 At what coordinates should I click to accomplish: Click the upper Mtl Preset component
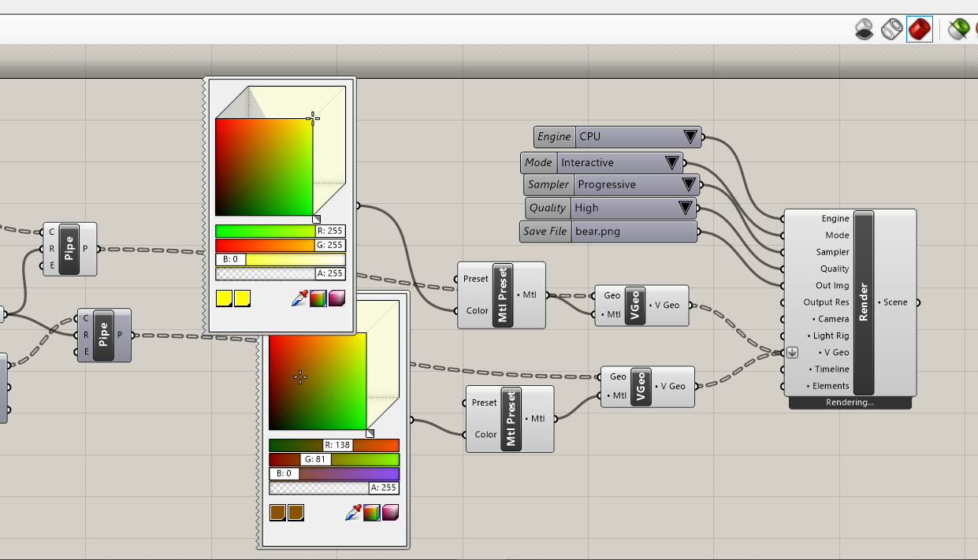pyautogui.click(x=503, y=295)
